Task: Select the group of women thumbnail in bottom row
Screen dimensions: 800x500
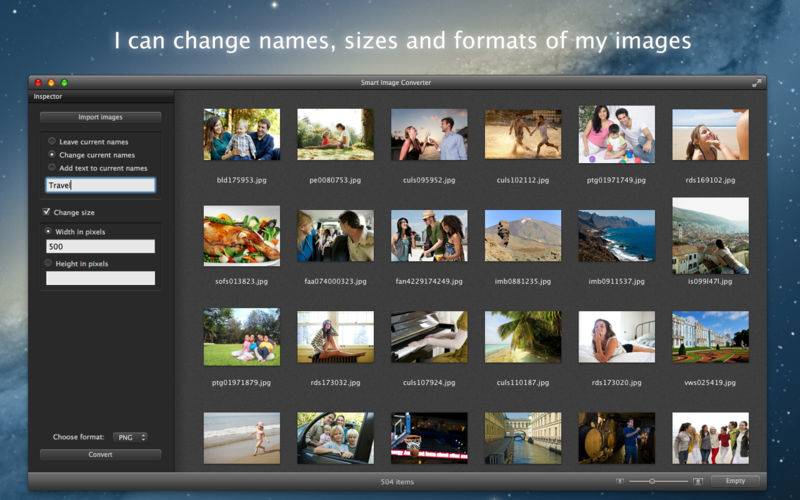Action: [x=711, y=438]
